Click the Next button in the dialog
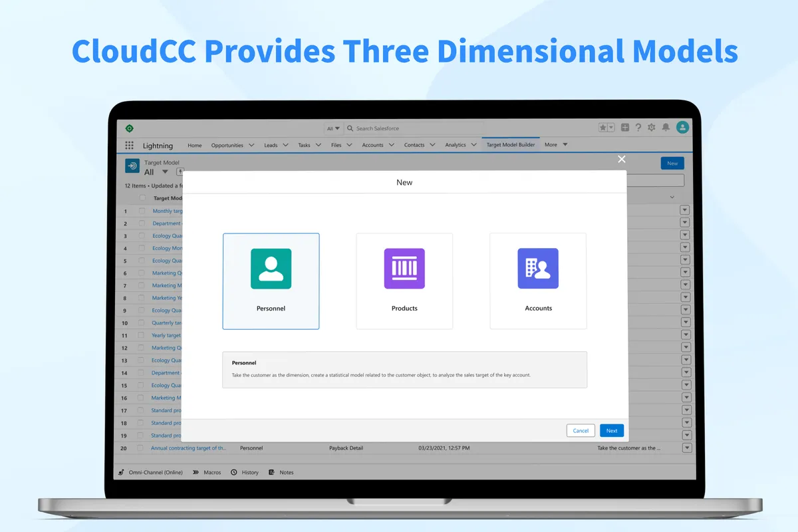The height and width of the screenshot is (532, 798). tap(612, 430)
